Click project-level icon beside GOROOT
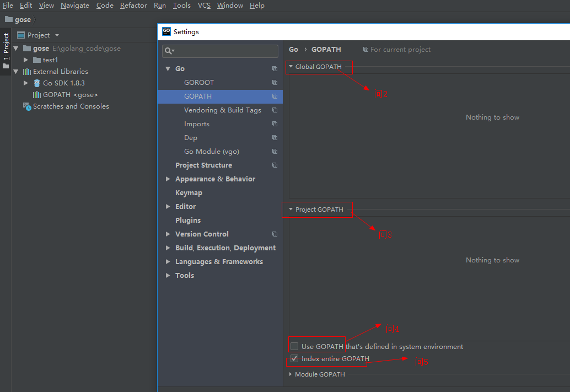Viewport: 570px width, 392px height. coord(275,83)
